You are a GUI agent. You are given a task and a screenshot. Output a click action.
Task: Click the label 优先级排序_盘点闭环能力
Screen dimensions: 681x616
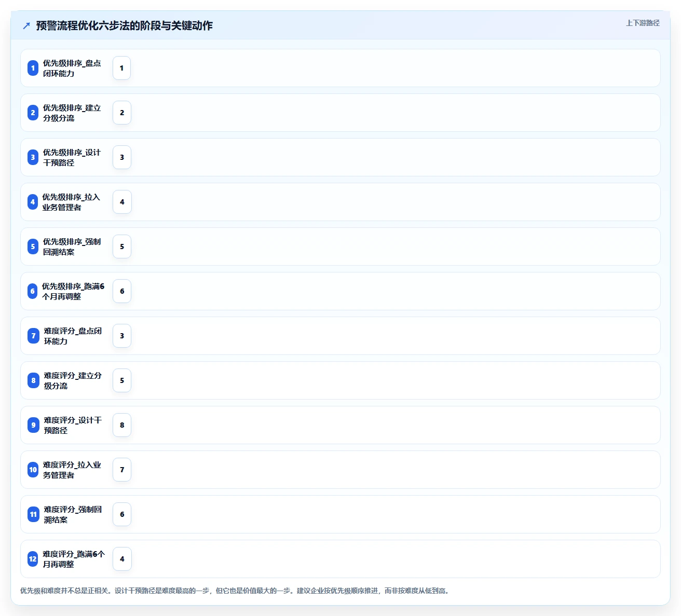(x=72, y=68)
